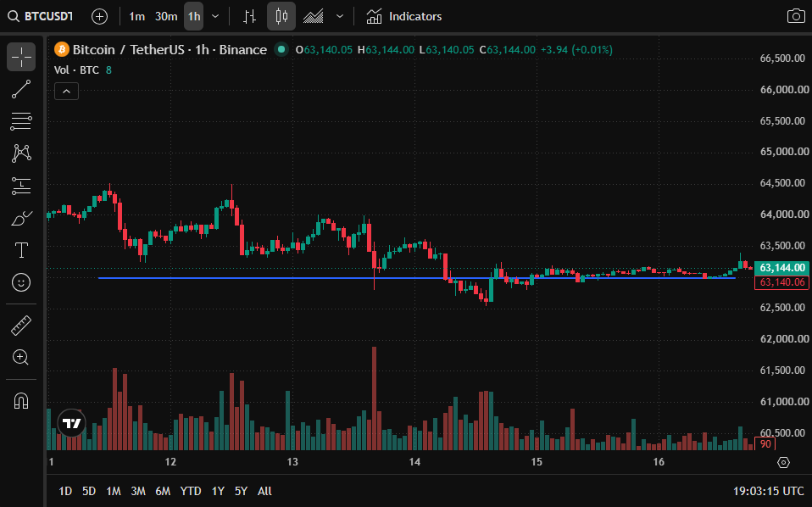Set date range to 5Y
This screenshot has width=812, height=507.
[x=242, y=491]
